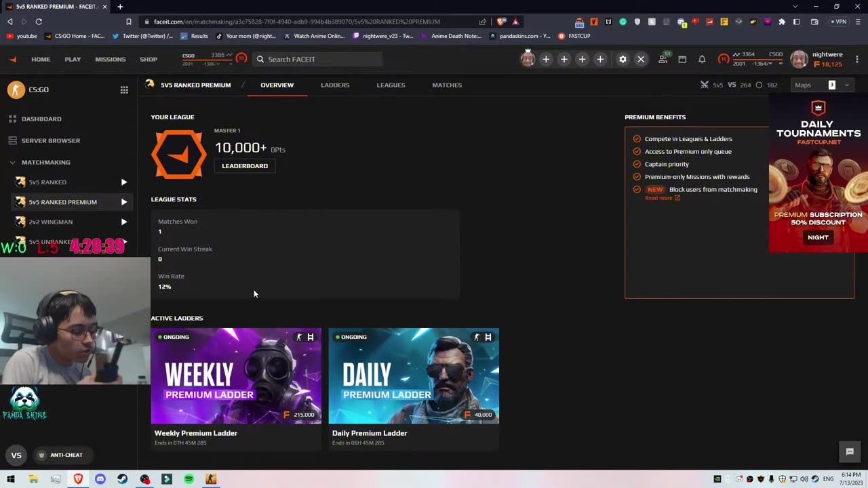Open Discord from taskbar
The height and width of the screenshot is (488, 868).
pos(100,479)
